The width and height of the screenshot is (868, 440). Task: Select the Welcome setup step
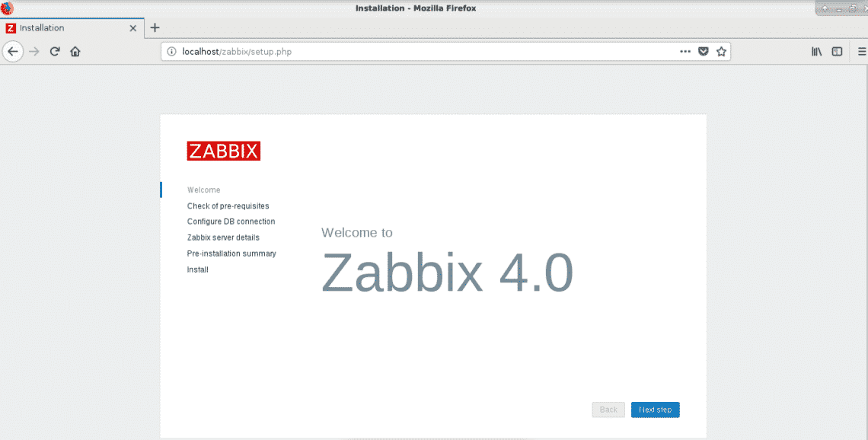click(204, 190)
